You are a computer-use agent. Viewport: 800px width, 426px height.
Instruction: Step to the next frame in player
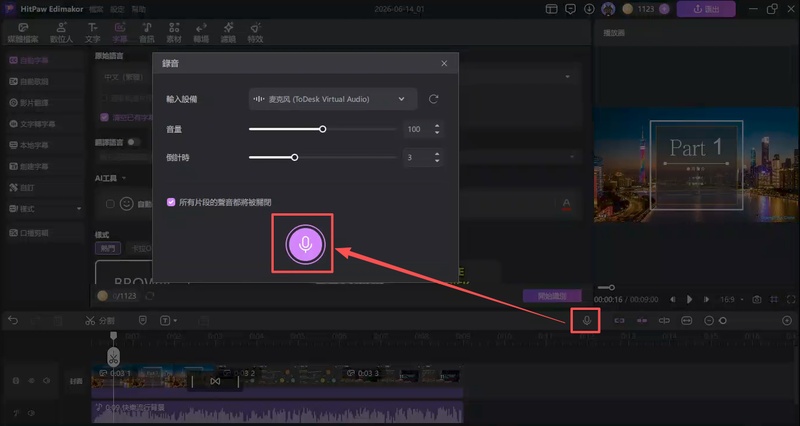(x=706, y=299)
